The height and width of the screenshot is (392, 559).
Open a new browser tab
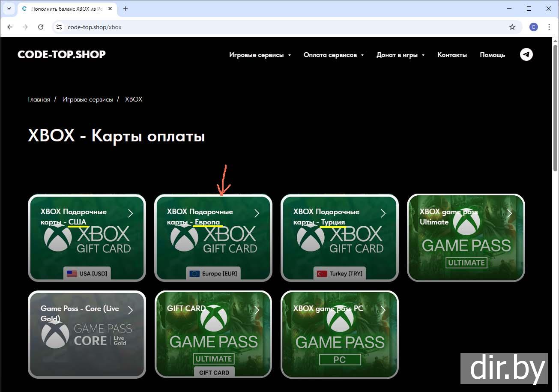coord(126,9)
